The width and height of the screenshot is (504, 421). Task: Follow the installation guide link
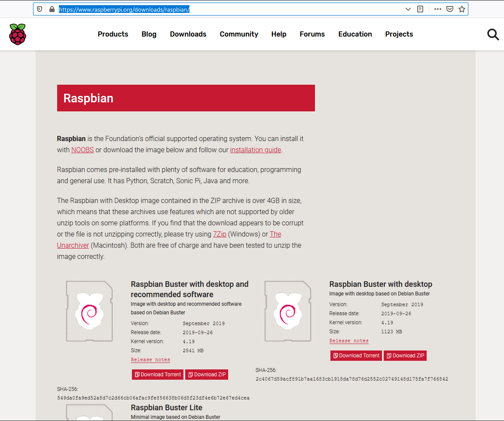(x=255, y=150)
